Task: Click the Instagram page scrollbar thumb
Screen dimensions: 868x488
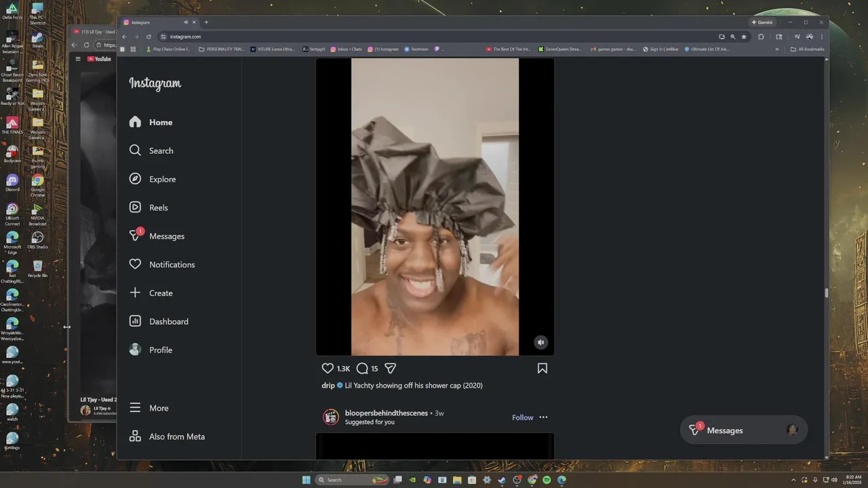Action: coord(826,293)
